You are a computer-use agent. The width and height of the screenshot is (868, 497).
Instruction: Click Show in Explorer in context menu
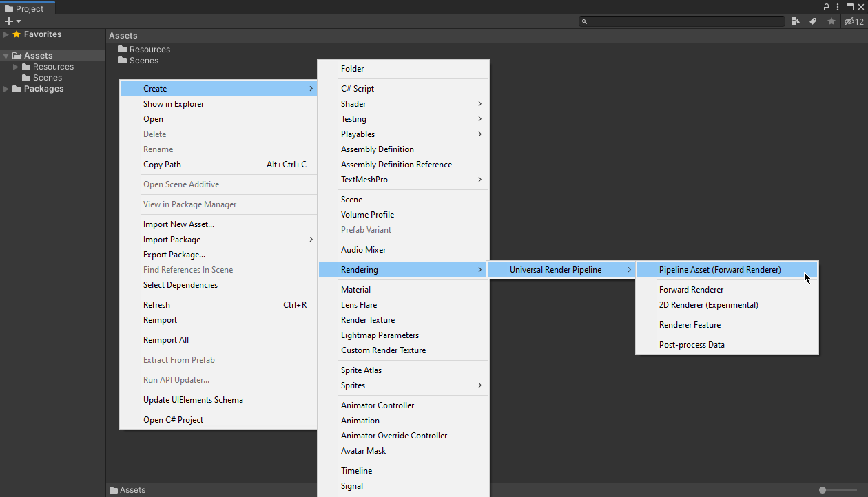click(174, 104)
